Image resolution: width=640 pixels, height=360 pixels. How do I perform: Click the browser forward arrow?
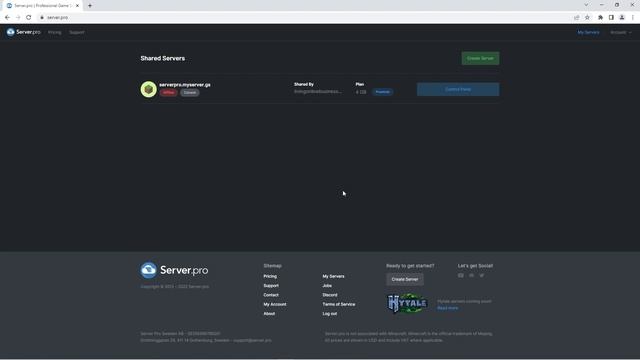click(18, 18)
